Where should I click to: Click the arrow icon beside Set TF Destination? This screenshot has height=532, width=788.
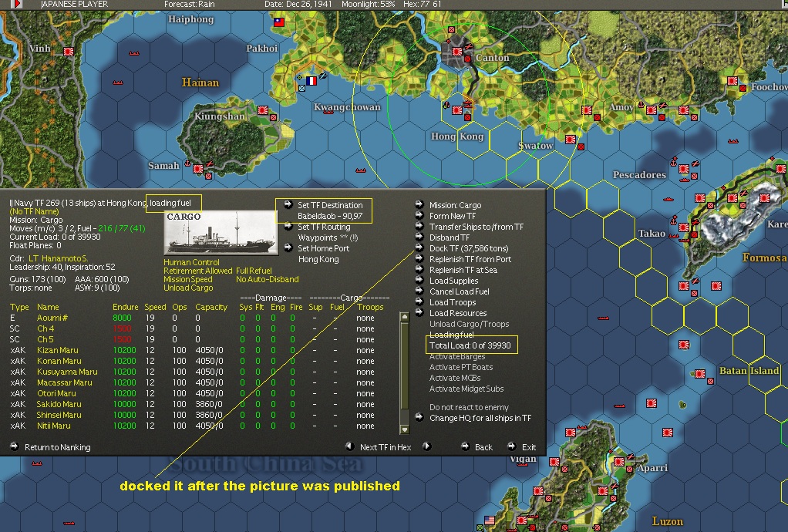[288, 204]
